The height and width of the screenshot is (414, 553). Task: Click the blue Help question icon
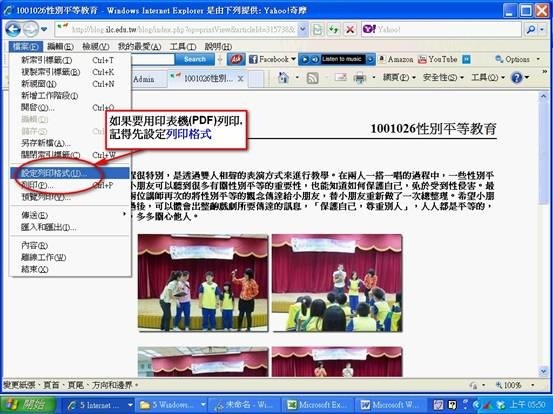[517, 78]
